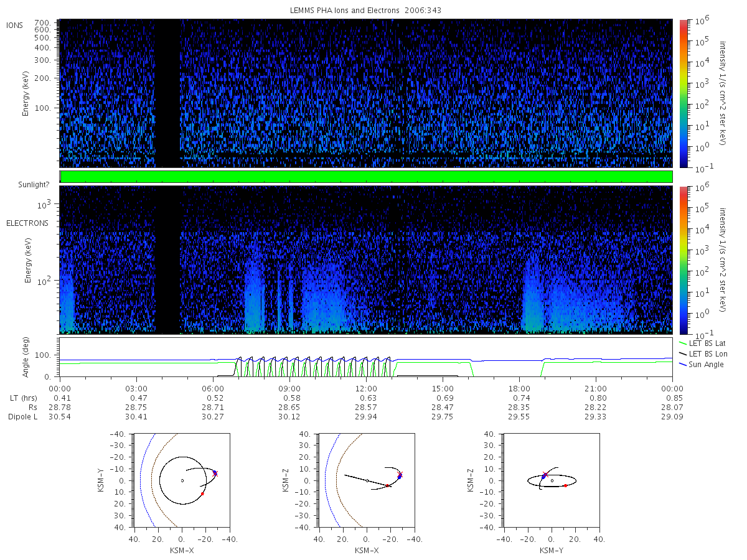Click the black data gap in ions spectrogram

point(167,93)
